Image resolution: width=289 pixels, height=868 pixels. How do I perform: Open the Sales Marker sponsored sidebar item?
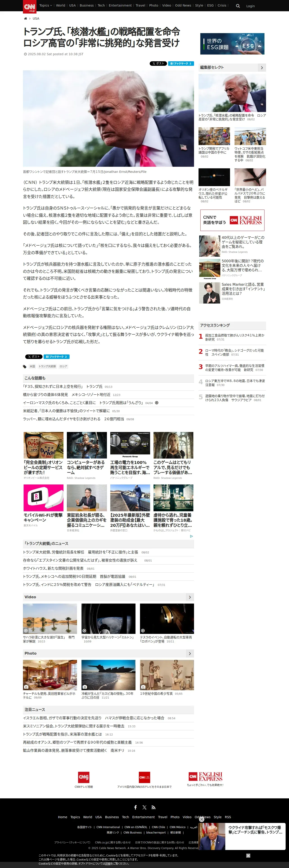[232, 293]
